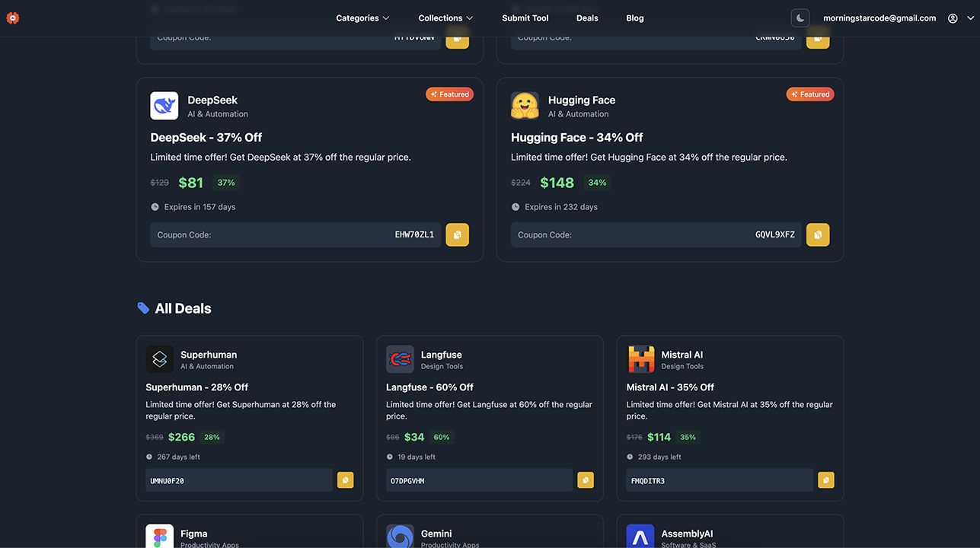Click the 'Expires in 157 days' text
The image size is (980, 548).
coord(200,207)
